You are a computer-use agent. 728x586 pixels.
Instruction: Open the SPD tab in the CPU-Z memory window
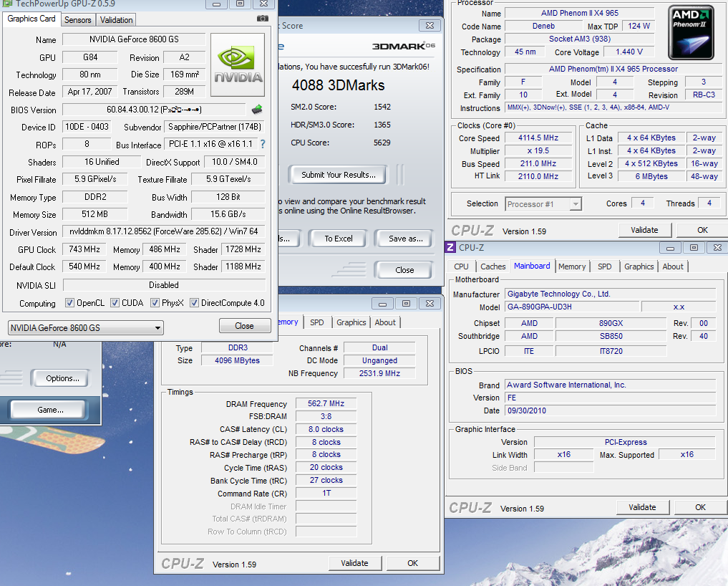pos(316,322)
